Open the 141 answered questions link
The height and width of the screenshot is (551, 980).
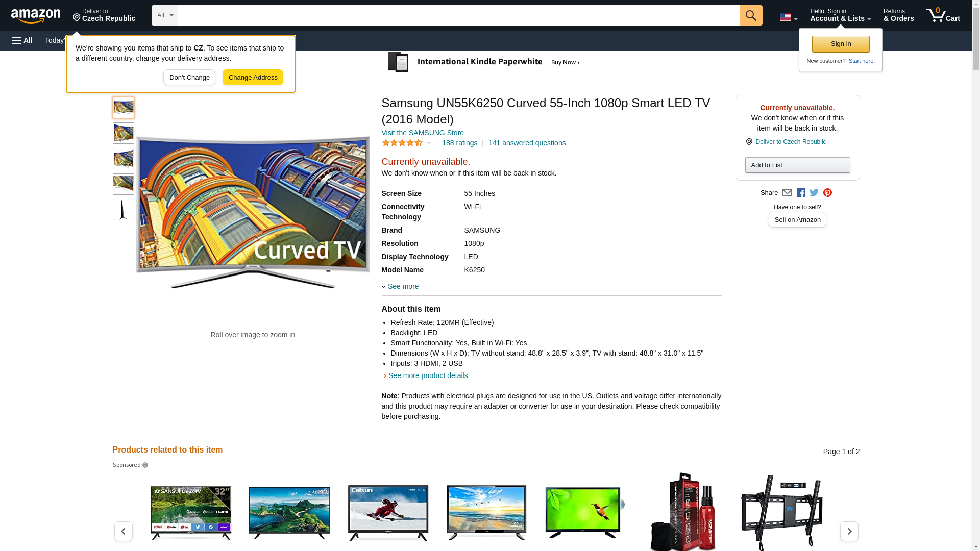point(527,143)
